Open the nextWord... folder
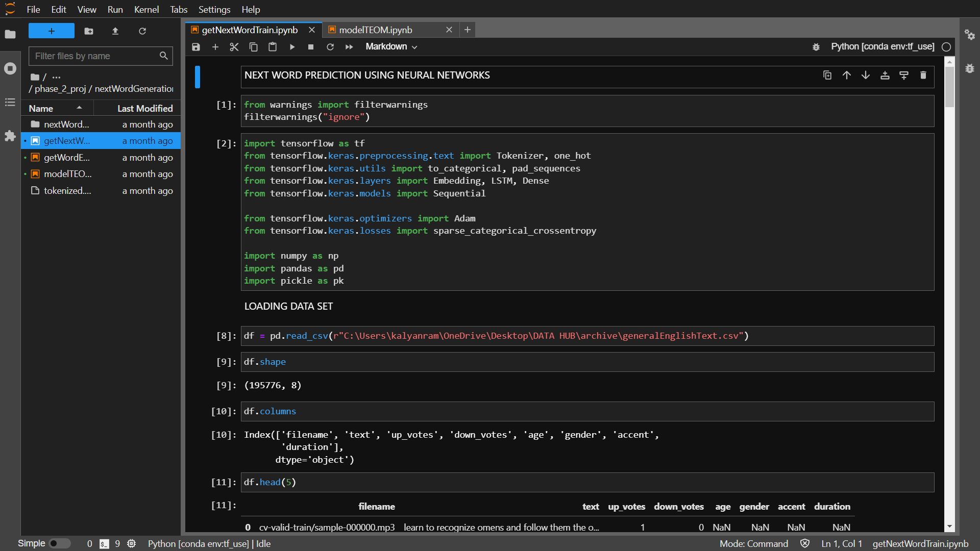The image size is (980, 551). (x=101, y=124)
